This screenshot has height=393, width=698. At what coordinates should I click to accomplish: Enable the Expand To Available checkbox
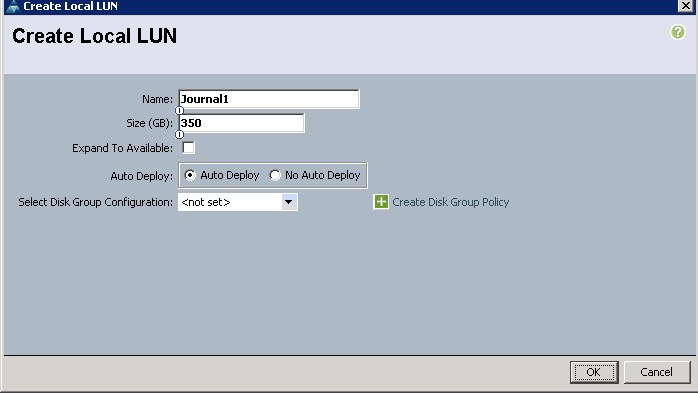click(188, 147)
